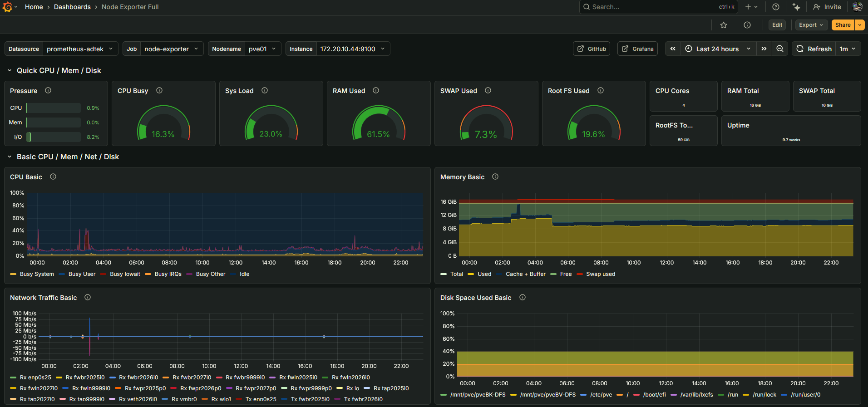Click the zoom out time range icon
The image size is (868, 407).
click(x=780, y=49)
